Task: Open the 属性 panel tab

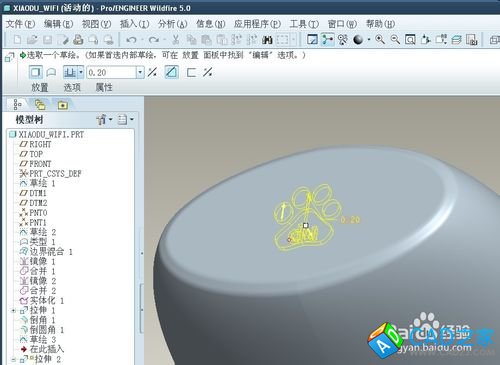Action: (104, 87)
